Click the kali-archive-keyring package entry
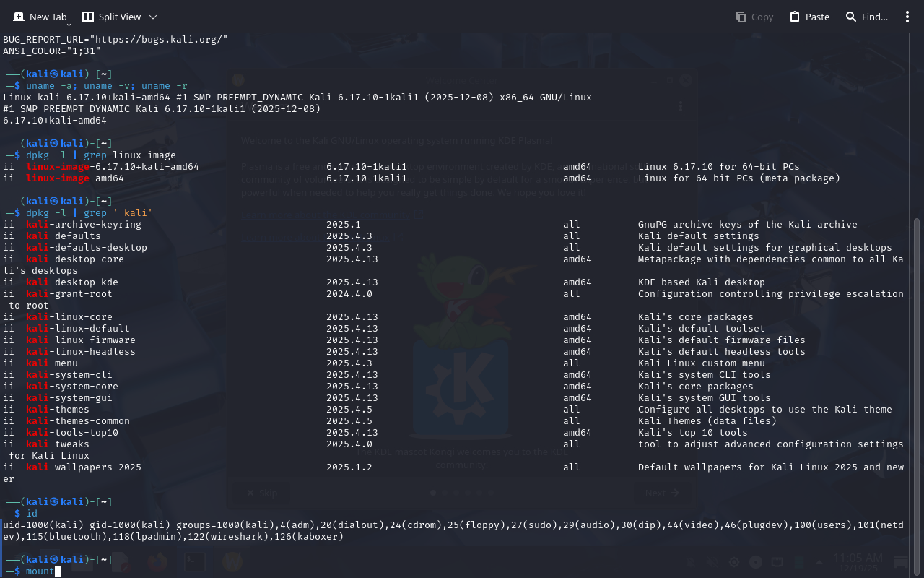The width and height of the screenshot is (924, 578). click(x=84, y=225)
